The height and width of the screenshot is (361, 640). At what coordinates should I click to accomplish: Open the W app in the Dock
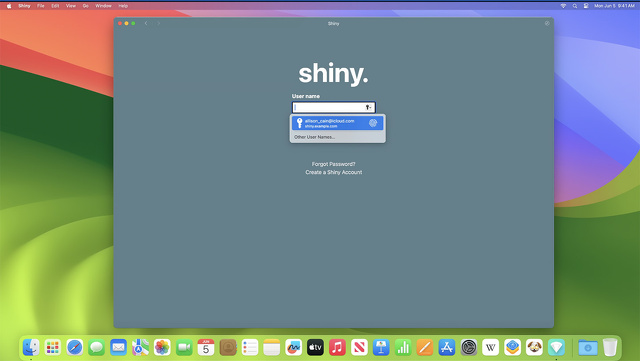click(491, 348)
